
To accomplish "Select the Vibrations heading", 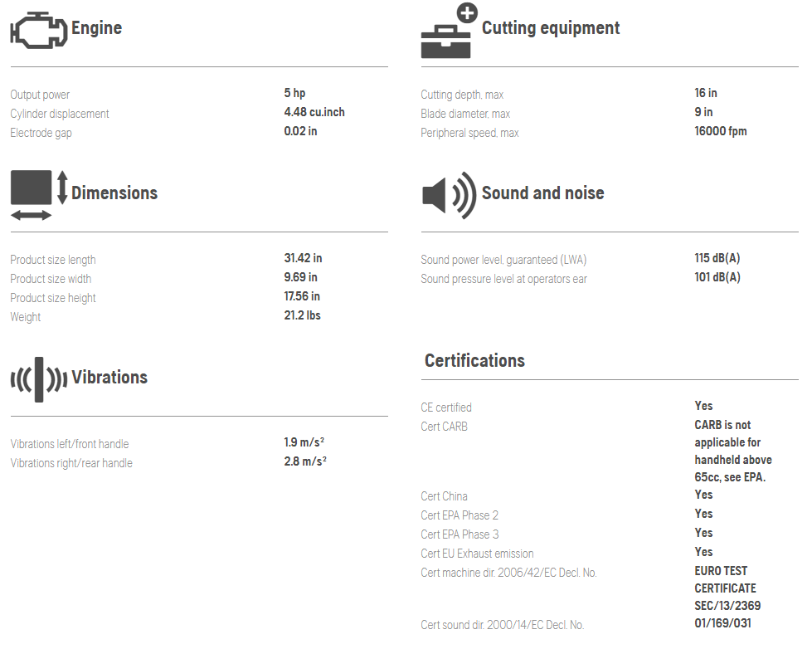I will [x=109, y=378].
